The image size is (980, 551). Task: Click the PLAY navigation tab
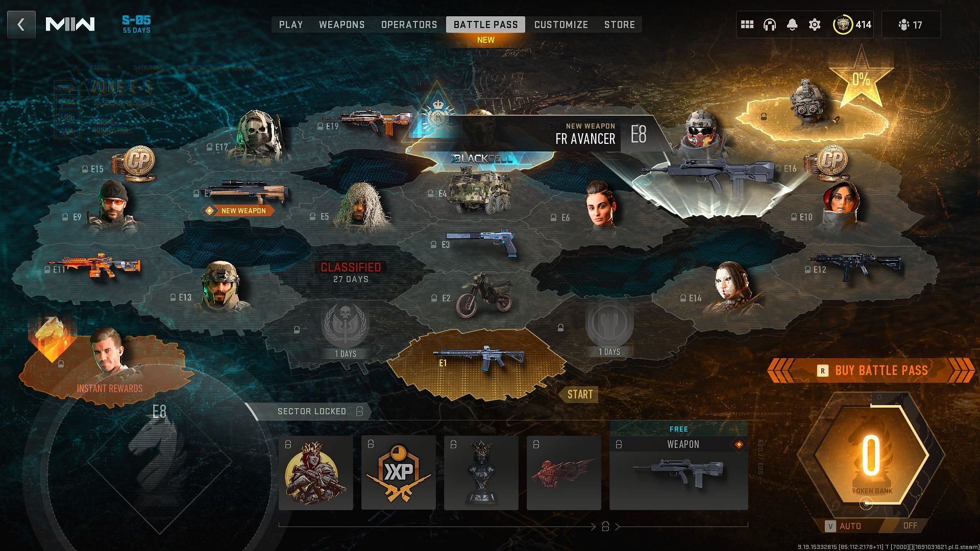tap(291, 25)
